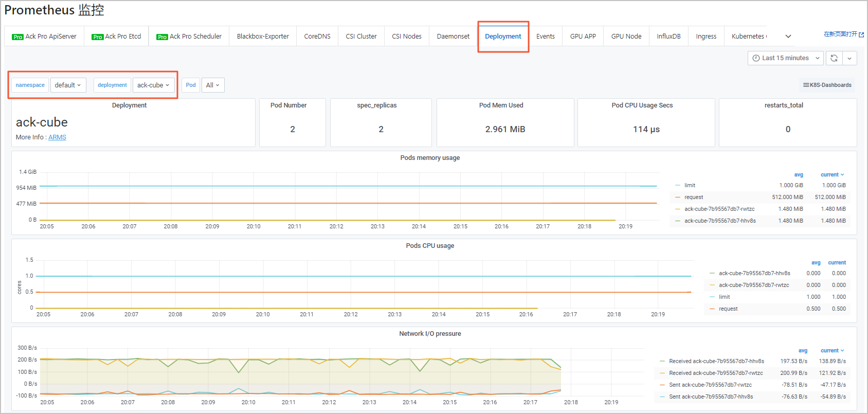
Task: Toggle ack-cube-7b95567db7-hhv8s in CPU legend
Action: click(754, 273)
